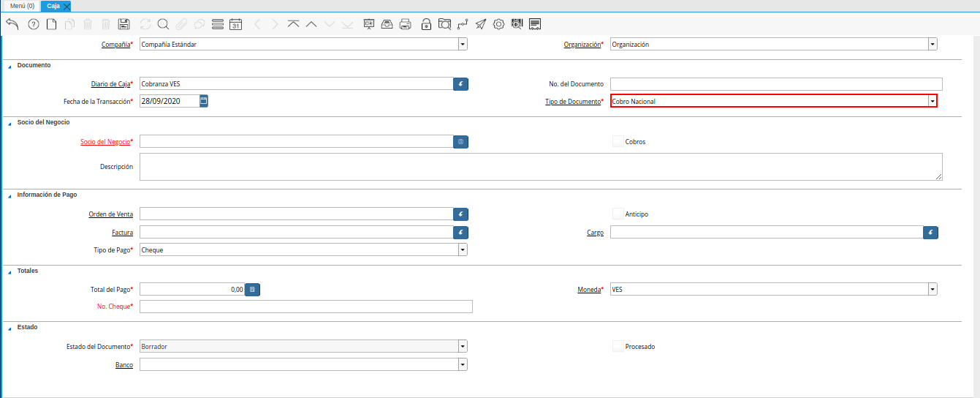Toggle the Procesado checkbox
This screenshot has width=980, height=398.
(x=618, y=346)
